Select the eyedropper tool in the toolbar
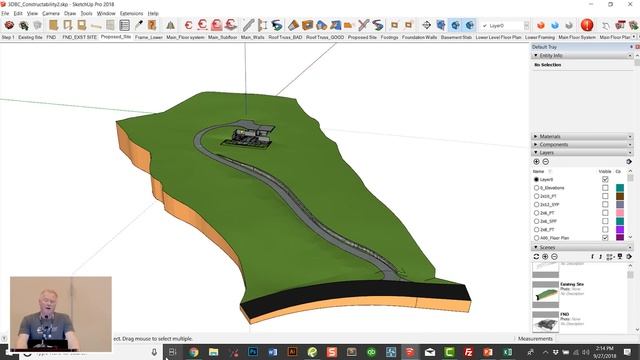640x360 pixels. pos(139,25)
